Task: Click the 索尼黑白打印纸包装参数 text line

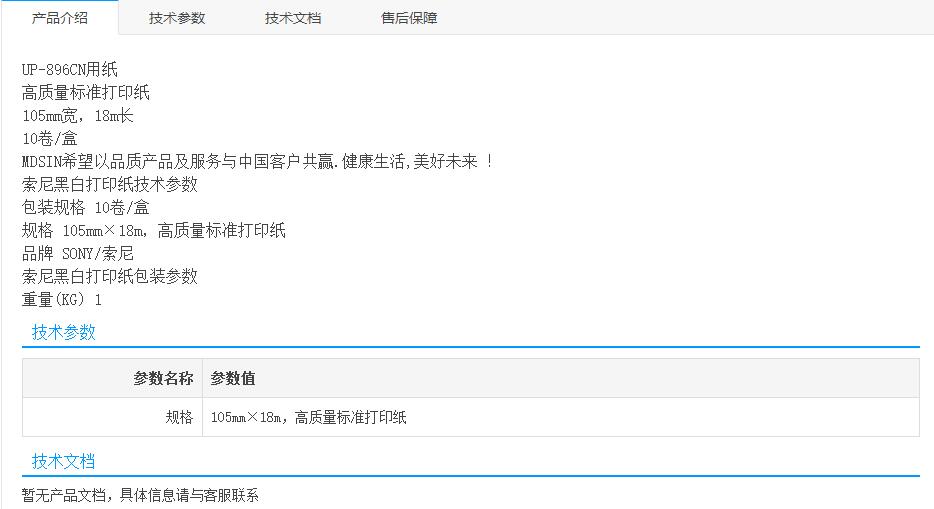Action: (110, 277)
